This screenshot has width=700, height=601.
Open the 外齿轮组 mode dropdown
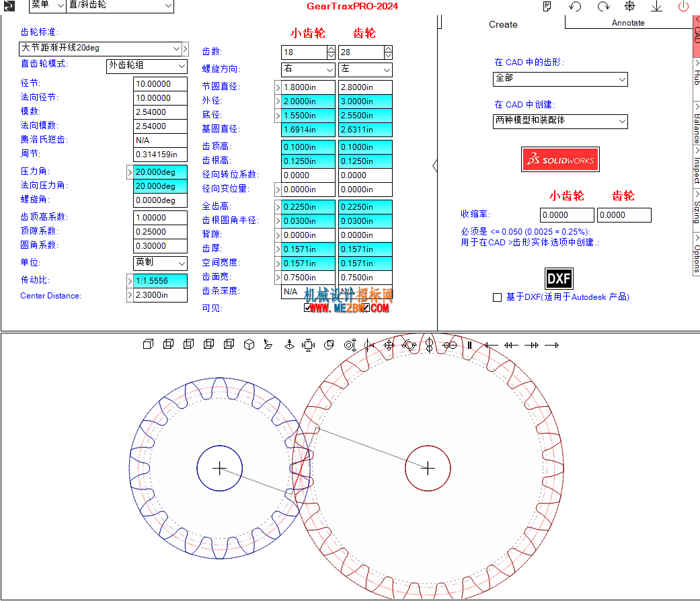[x=147, y=66]
